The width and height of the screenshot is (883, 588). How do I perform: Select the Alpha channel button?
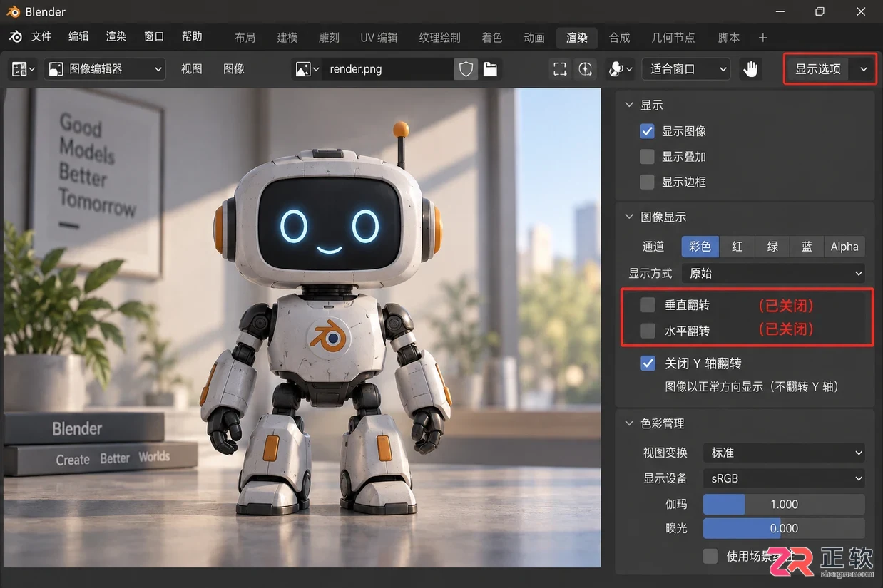click(844, 247)
